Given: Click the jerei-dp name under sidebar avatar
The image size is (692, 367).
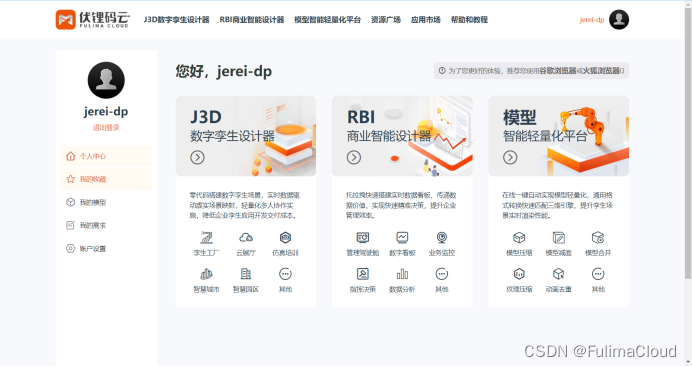Looking at the screenshot, I should pyautogui.click(x=106, y=112).
